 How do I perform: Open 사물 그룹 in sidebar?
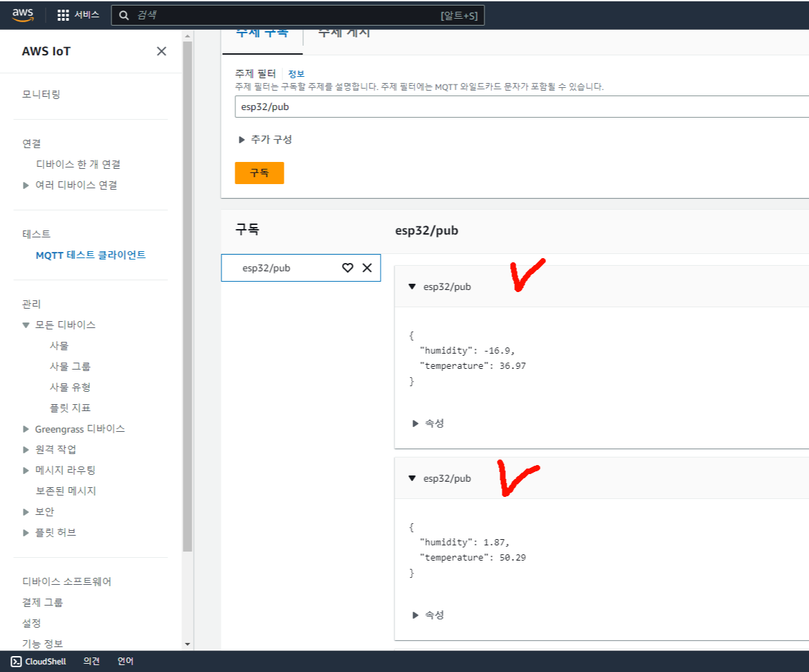(70, 367)
